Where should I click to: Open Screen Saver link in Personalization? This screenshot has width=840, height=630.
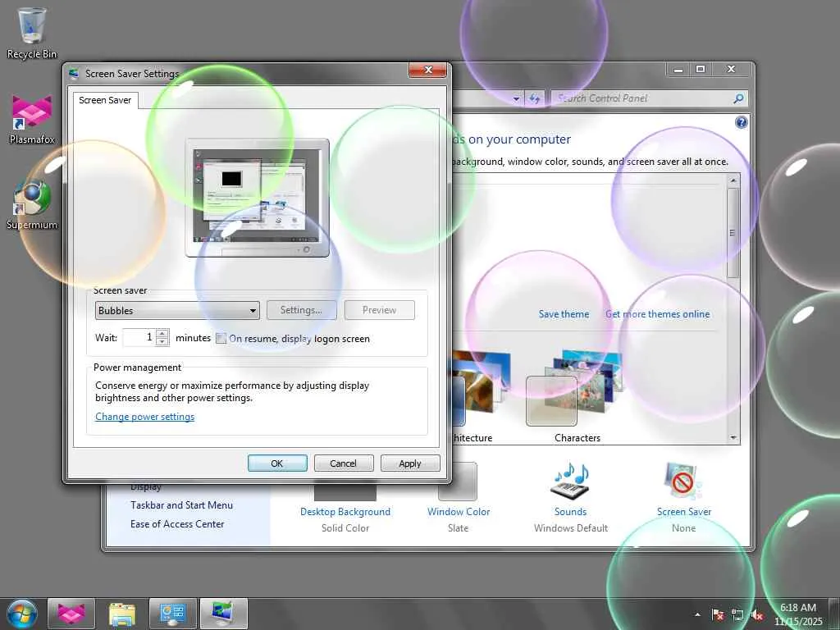point(684,512)
